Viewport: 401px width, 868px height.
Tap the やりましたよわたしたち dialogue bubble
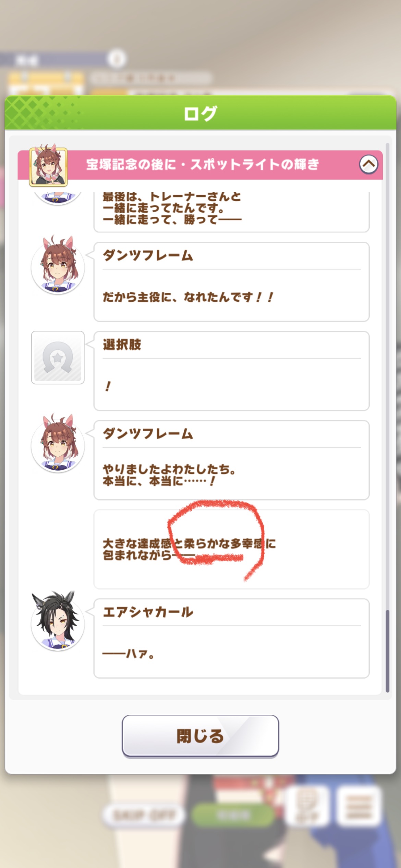(x=232, y=460)
